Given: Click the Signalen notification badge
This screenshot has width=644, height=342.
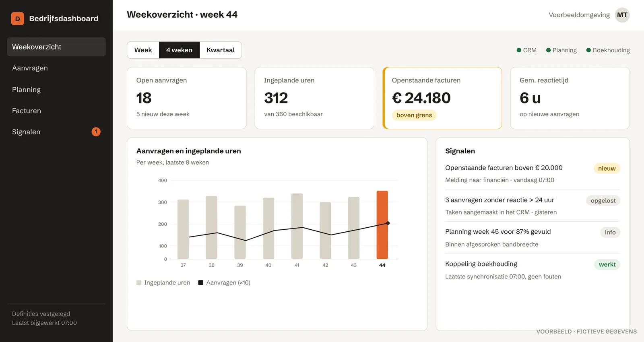Looking at the screenshot, I should pyautogui.click(x=96, y=132).
